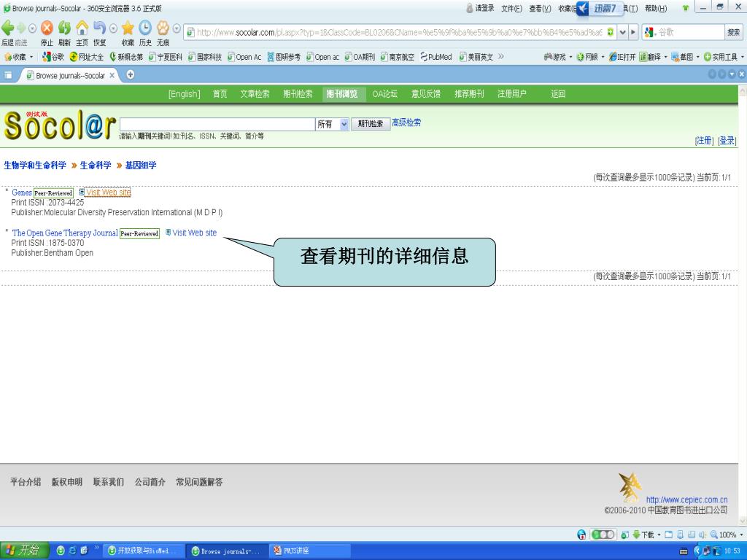
Task: Open the www.cepiec.com.cn footer link
Action: (x=686, y=499)
